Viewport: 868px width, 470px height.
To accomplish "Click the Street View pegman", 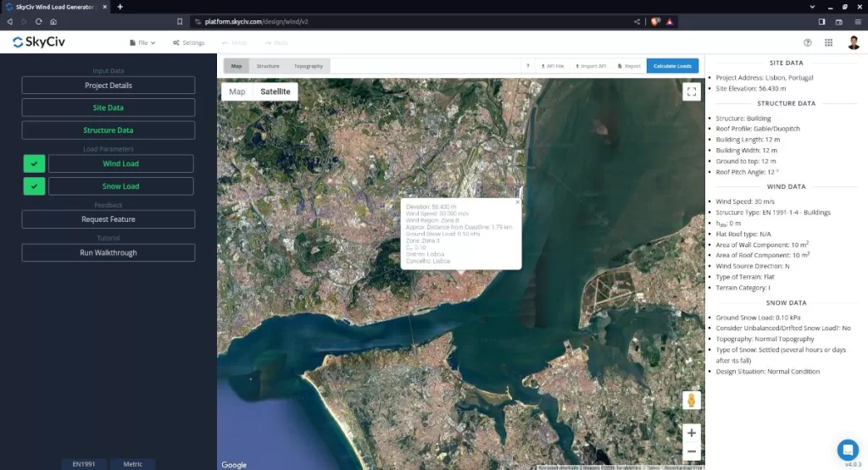I will coord(692,400).
